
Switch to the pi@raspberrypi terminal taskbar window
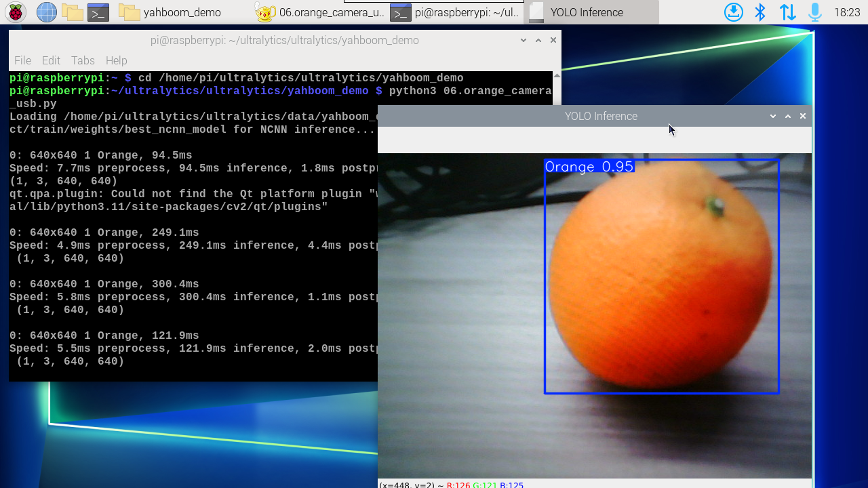pyautogui.click(x=454, y=12)
